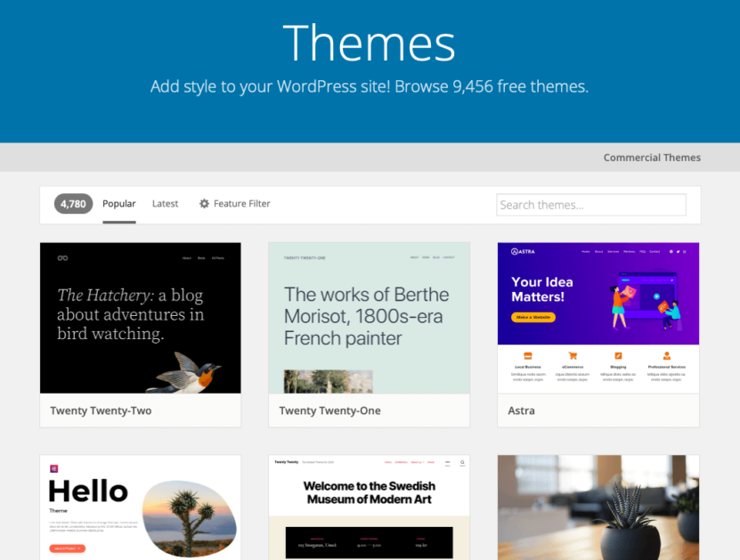The height and width of the screenshot is (560, 740).
Task: Open the Twenty Twenty-One theme preview image
Action: [369, 318]
